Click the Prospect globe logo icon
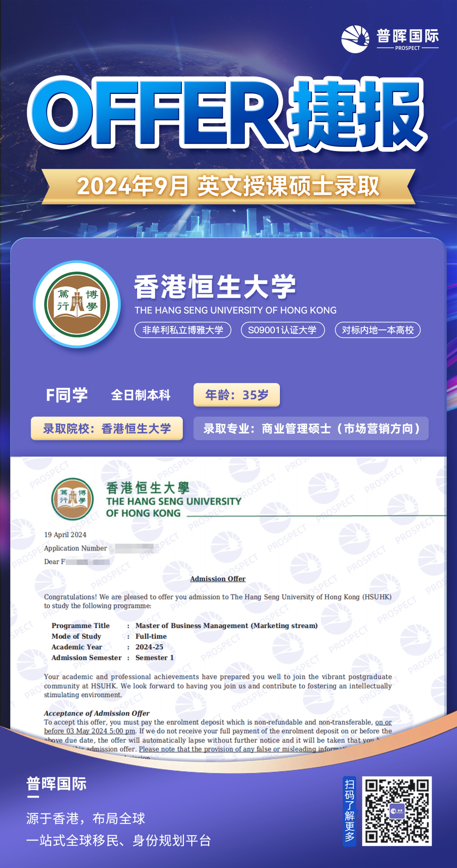 pyautogui.click(x=355, y=39)
